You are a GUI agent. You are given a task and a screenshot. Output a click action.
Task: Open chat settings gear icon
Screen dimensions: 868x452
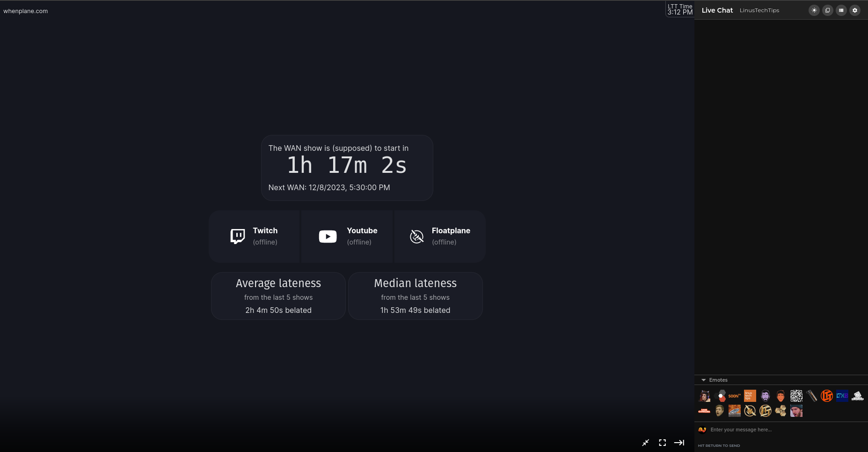(855, 10)
